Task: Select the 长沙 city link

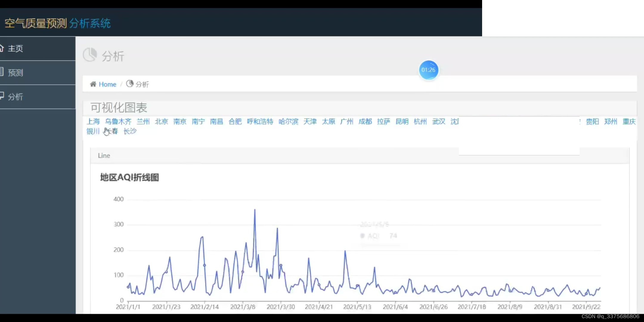Action: tap(130, 131)
